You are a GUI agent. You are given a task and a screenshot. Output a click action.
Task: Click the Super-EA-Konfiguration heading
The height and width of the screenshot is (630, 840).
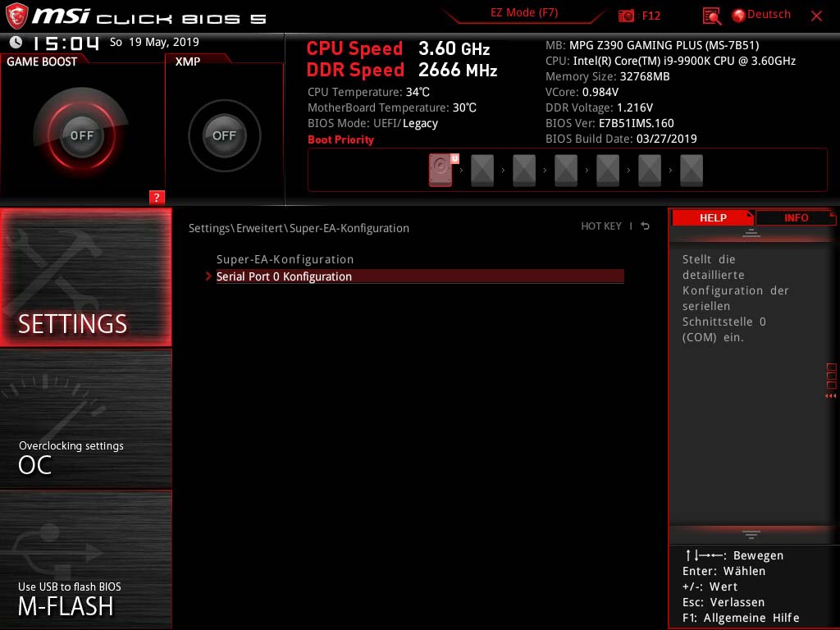285,259
